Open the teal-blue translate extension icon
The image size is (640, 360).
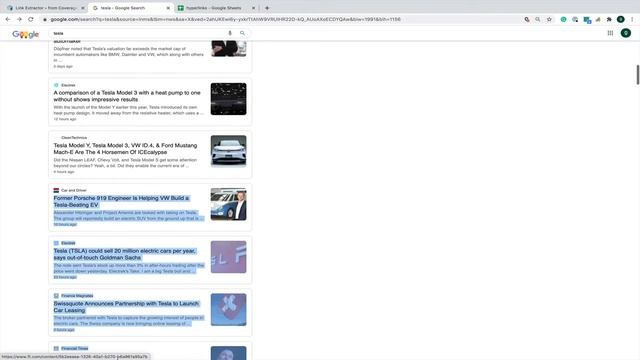[587, 20]
